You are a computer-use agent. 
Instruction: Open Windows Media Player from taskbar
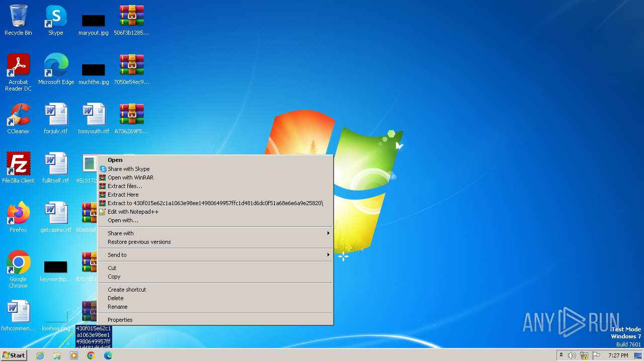coord(74,355)
